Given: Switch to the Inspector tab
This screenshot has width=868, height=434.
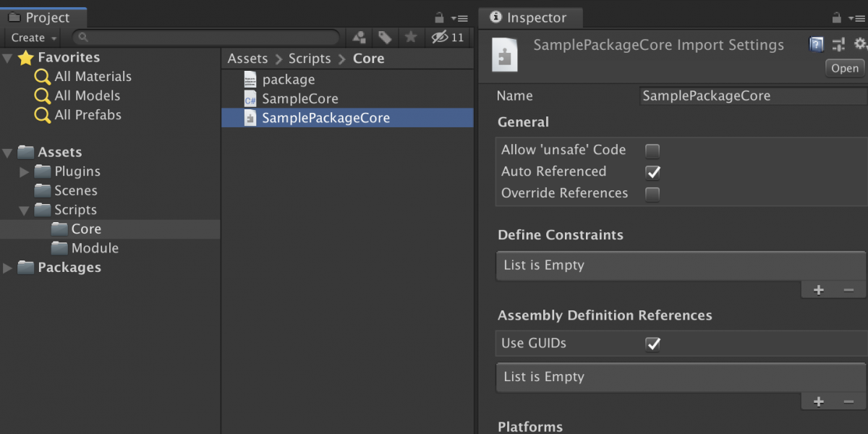Looking at the screenshot, I should click(x=529, y=18).
